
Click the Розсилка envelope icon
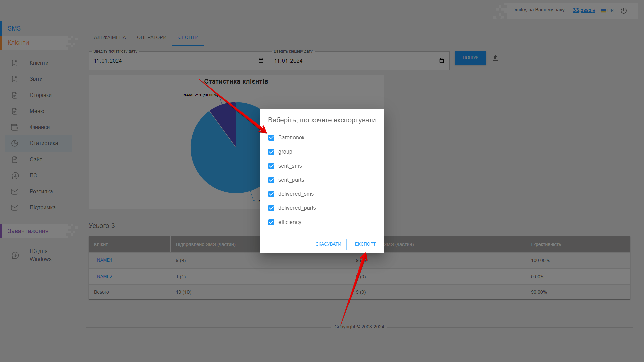pos(15,192)
